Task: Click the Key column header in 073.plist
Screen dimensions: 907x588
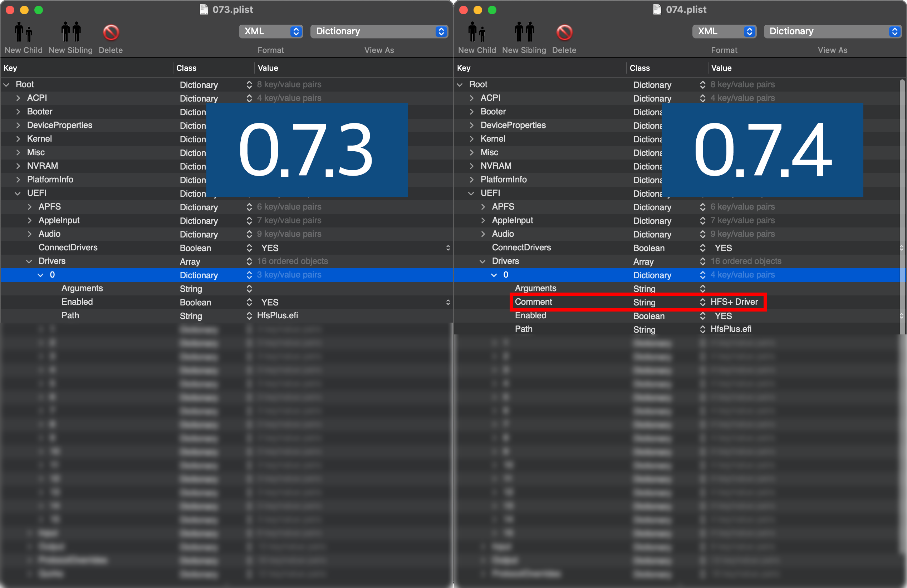Action: [10, 68]
